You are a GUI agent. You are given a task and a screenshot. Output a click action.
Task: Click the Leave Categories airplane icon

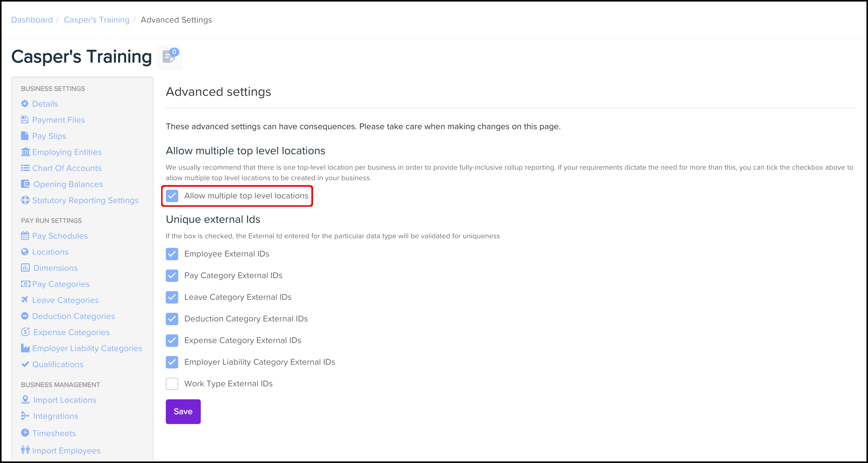25,300
